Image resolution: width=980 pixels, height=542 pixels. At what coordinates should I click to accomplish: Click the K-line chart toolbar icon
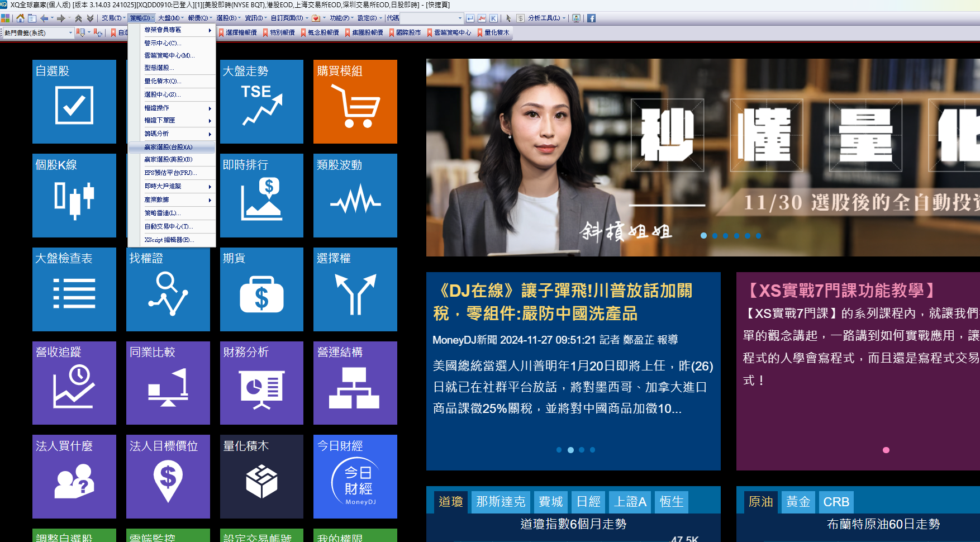(493, 18)
